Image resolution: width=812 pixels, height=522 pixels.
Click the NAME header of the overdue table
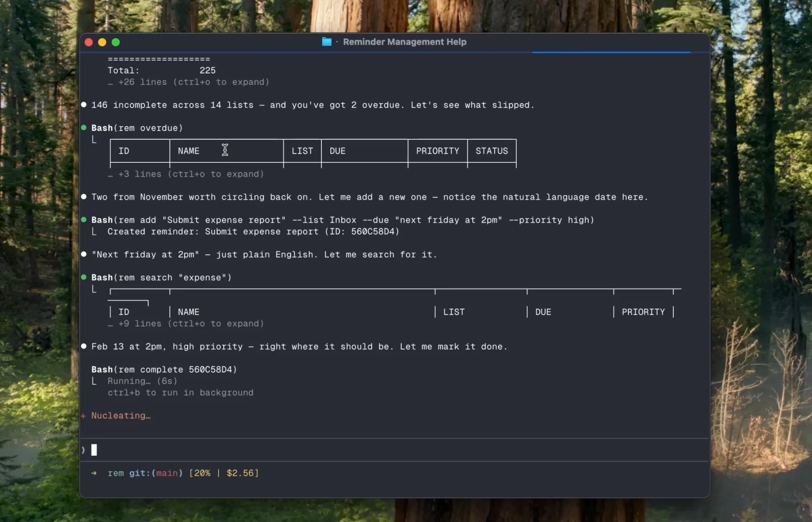click(x=189, y=150)
